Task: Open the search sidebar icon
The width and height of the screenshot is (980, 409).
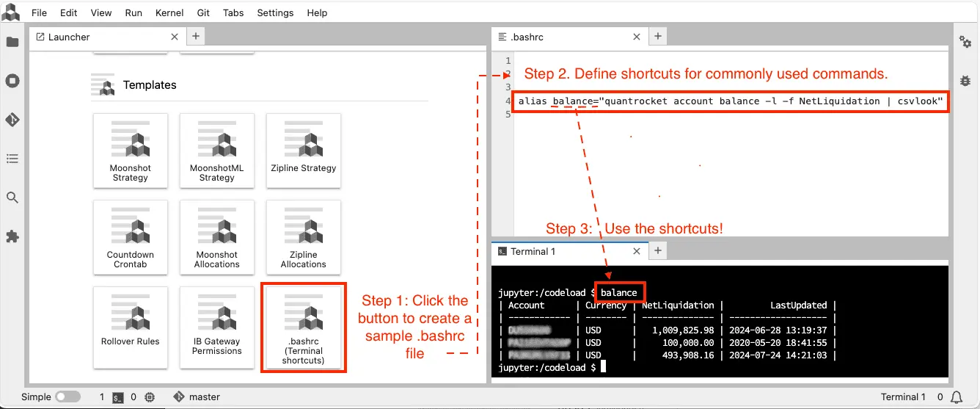Action: (x=12, y=198)
